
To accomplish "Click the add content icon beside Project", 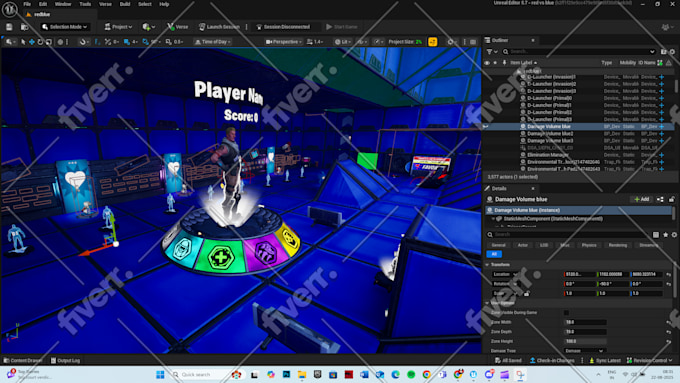I will (x=148, y=27).
